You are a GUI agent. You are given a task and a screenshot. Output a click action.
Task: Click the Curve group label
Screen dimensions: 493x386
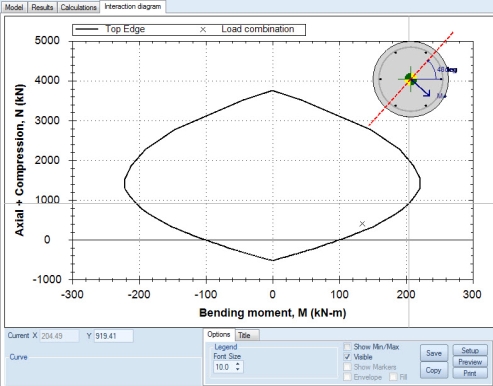(18, 357)
